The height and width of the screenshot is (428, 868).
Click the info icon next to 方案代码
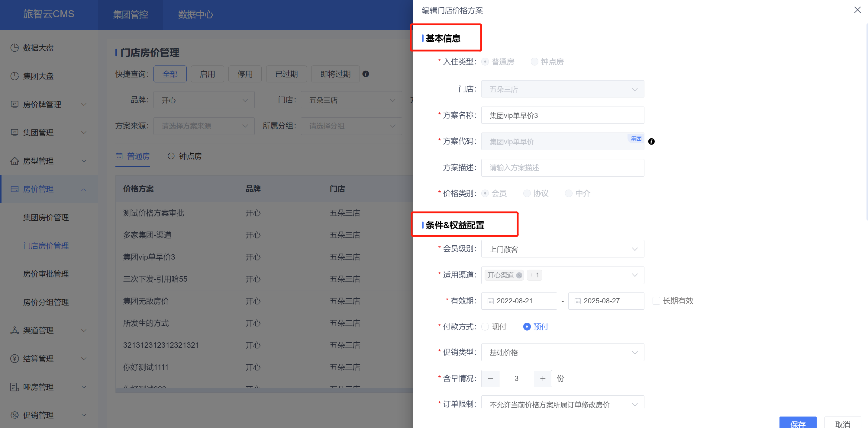(651, 142)
